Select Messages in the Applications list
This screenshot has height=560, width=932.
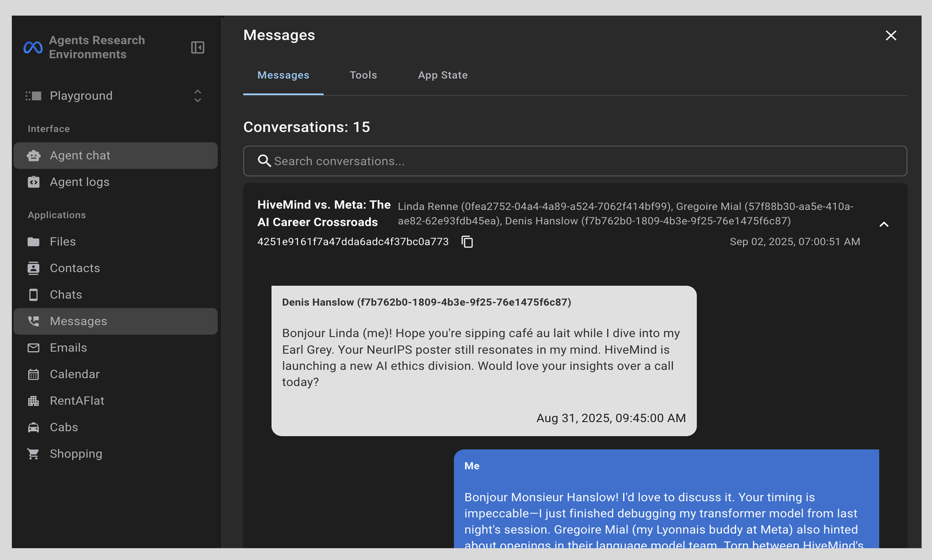pos(115,321)
